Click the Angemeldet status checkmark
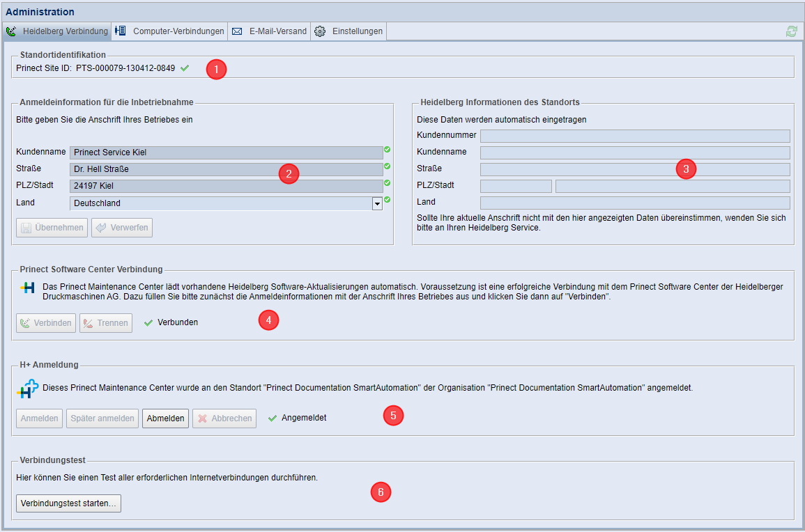 tap(273, 418)
